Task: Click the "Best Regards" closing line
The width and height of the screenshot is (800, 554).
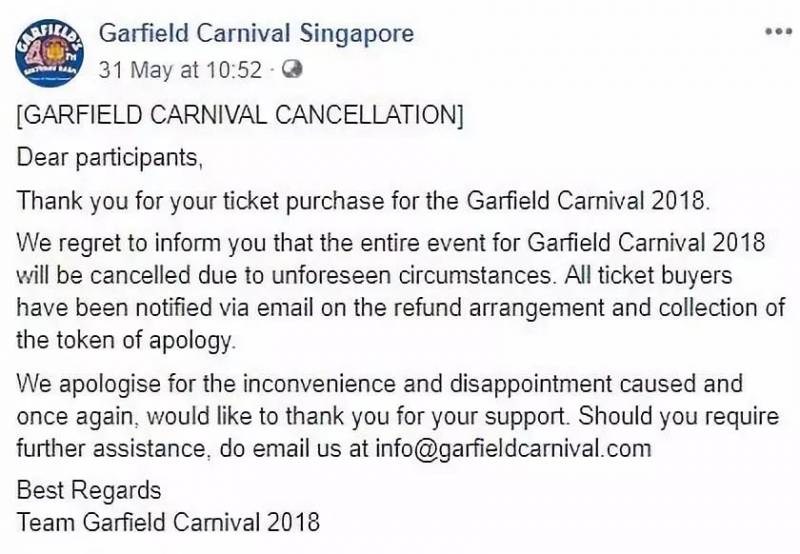Action: (88, 491)
